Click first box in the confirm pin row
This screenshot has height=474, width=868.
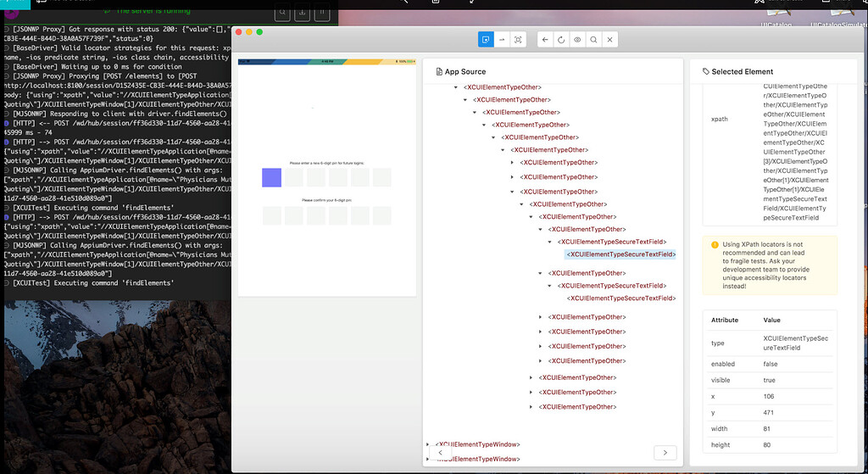[x=271, y=215]
